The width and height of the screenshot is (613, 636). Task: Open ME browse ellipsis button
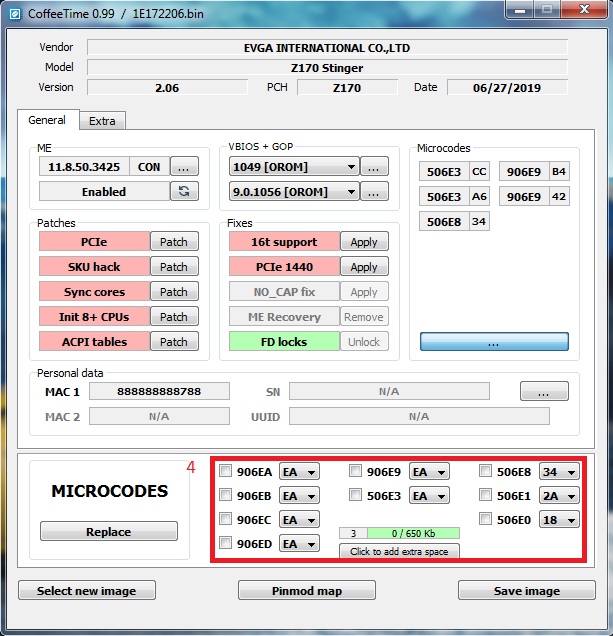(x=185, y=166)
